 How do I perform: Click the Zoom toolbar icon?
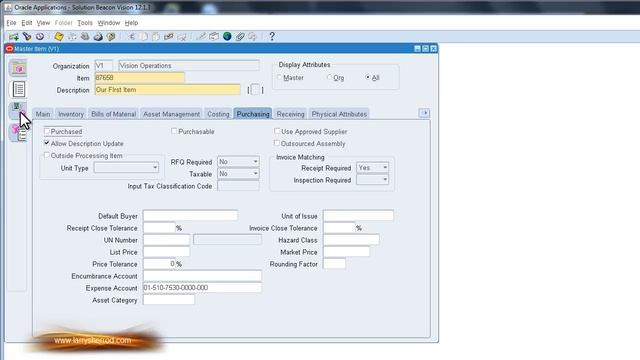[214, 37]
